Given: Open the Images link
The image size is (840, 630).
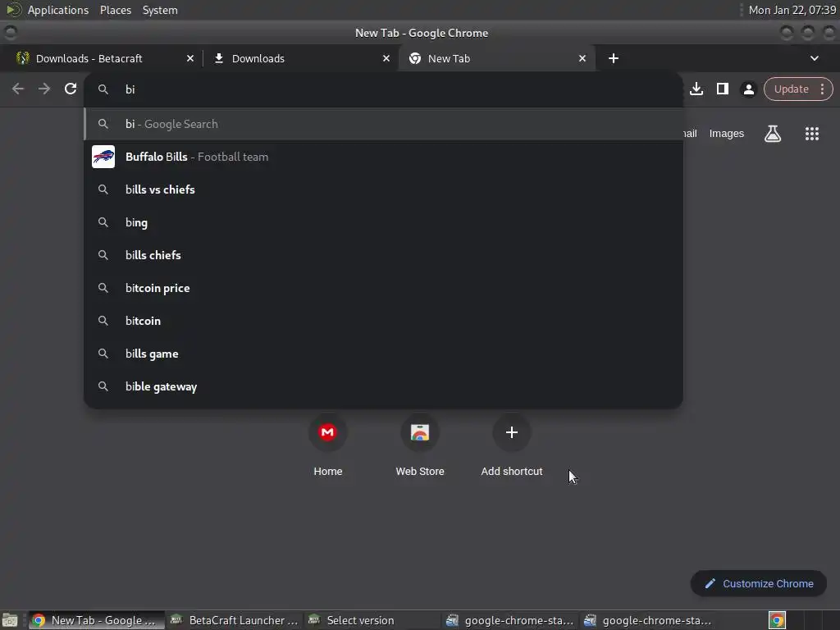Looking at the screenshot, I should [x=727, y=134].
